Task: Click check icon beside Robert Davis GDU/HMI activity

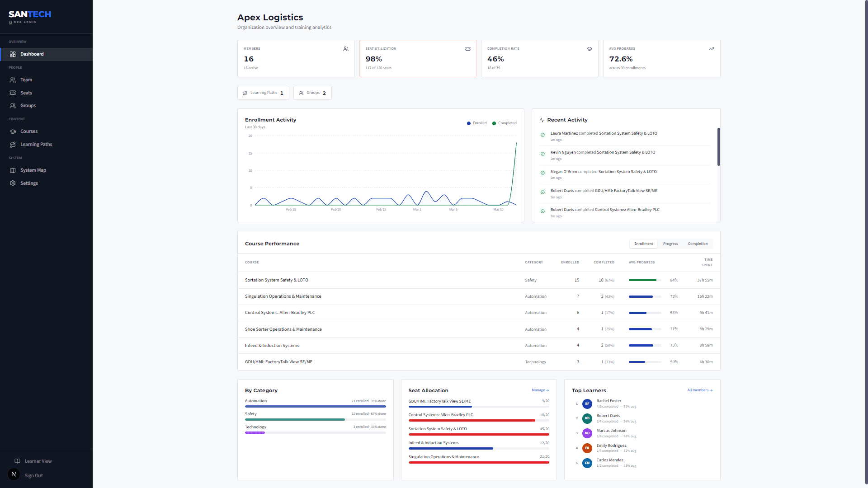Action: [x=542, y=192]
